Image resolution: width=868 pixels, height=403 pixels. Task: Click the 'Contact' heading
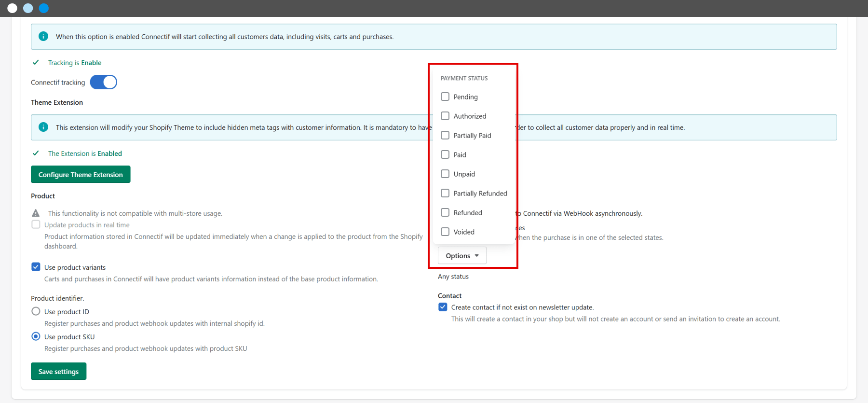pos(449,296)
